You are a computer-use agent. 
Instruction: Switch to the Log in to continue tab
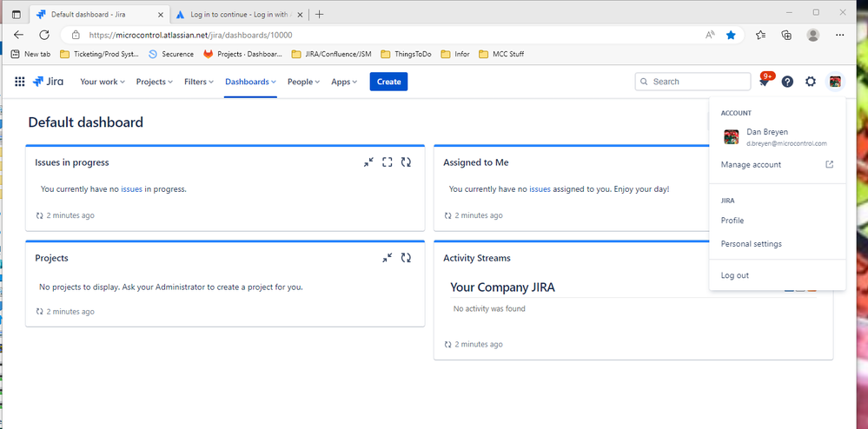pos(239,15)
